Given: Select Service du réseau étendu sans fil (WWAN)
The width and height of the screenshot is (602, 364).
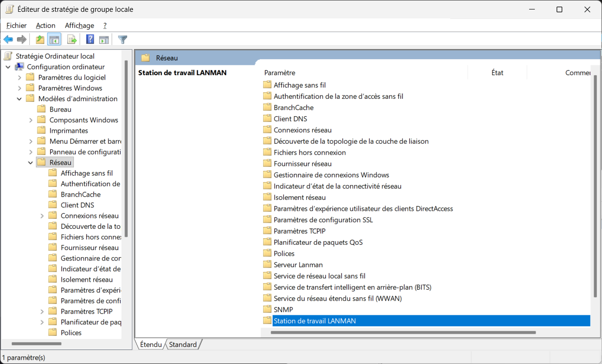Looking at the screenshot, I should (337, 298).
